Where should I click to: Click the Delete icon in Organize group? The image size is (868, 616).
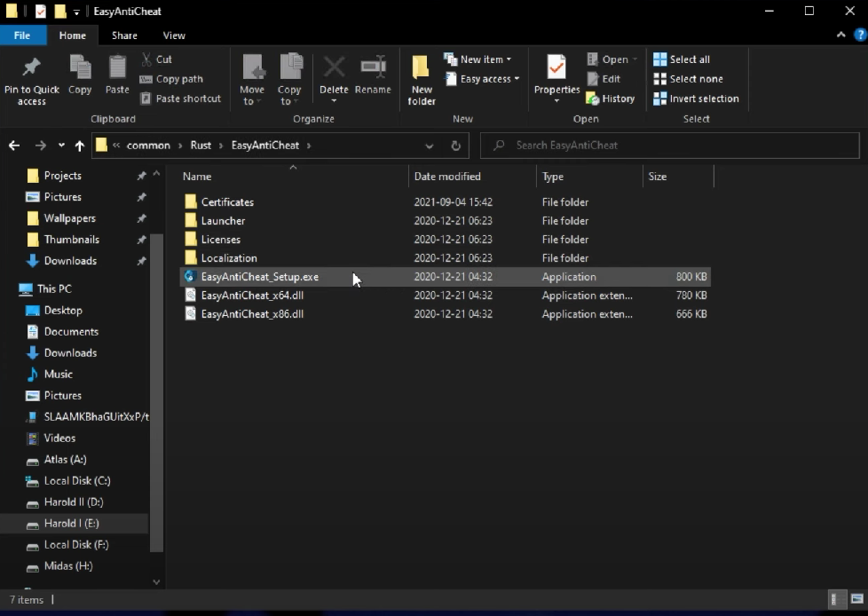[x=334, y=68]
